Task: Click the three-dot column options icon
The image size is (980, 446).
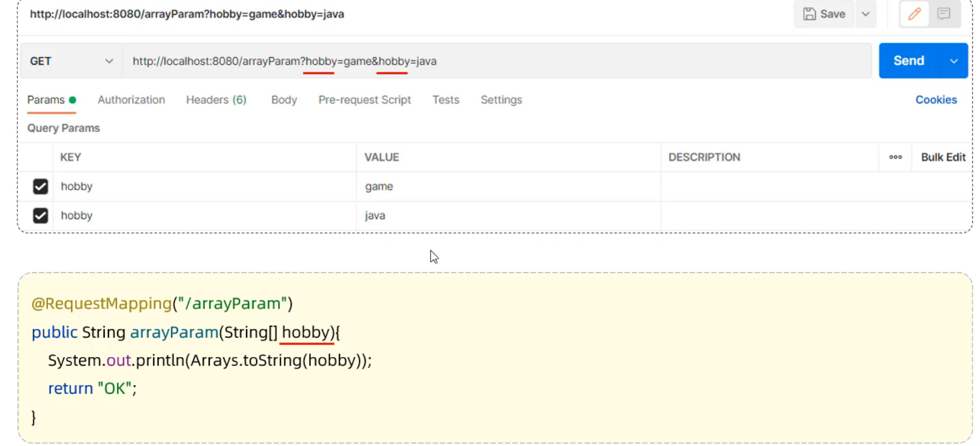Action: point(895,157)
